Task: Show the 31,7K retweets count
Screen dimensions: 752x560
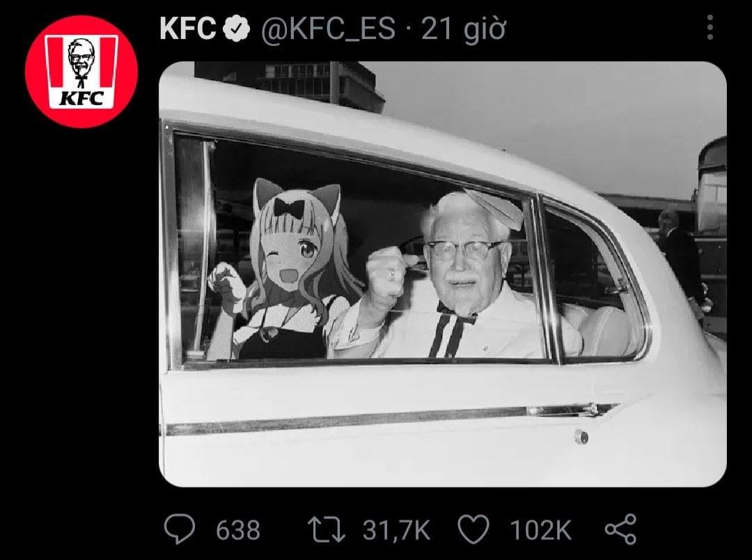Action: pos(396,530)
